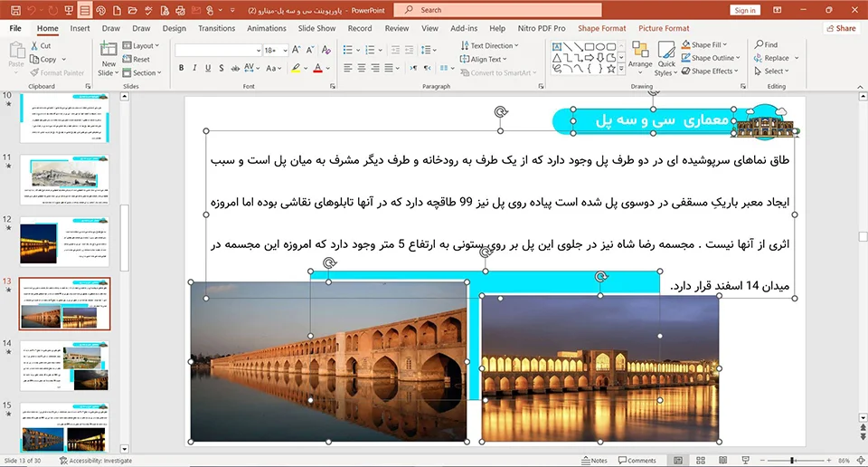Open the font size dropdown
This screenshot has height=467, width=868.
[285, 50]
